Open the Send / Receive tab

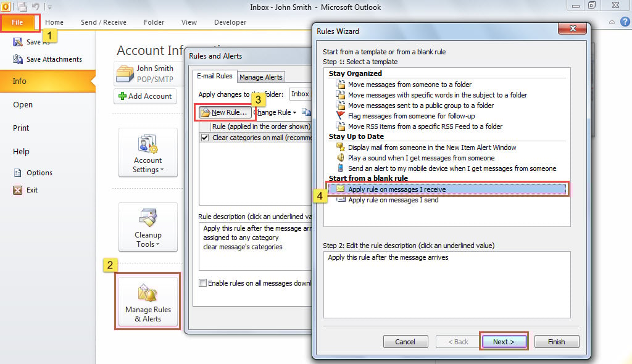104,22
